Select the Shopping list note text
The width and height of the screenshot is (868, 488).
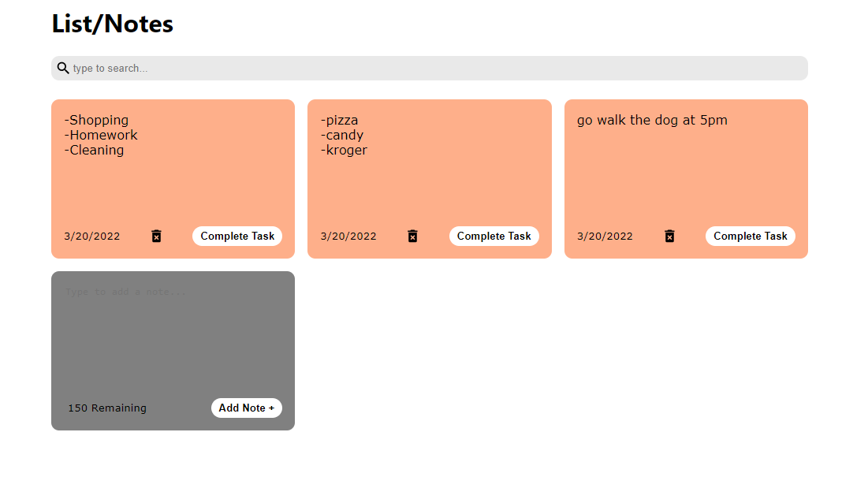(101, 135)
